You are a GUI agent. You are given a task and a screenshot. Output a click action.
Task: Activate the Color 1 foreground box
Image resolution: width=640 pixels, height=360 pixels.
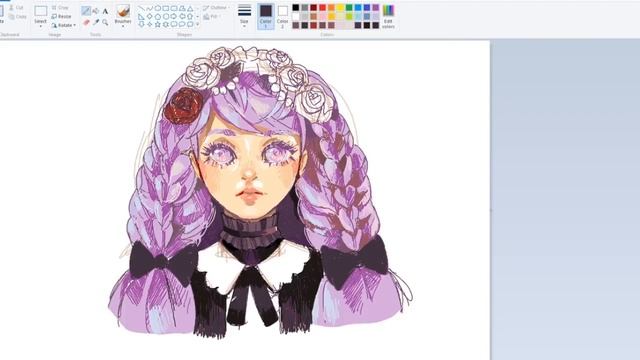tap(266, 16)
